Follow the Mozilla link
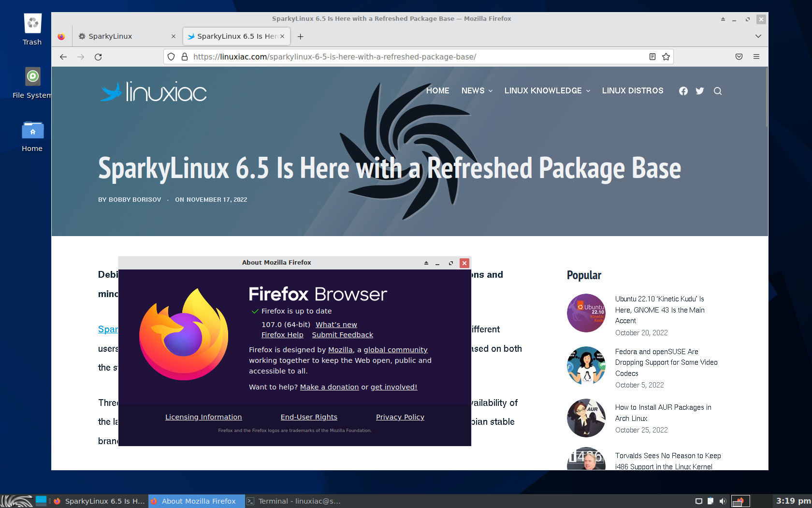Viewport: 812px width, 508px height. [x=340, y=350]
